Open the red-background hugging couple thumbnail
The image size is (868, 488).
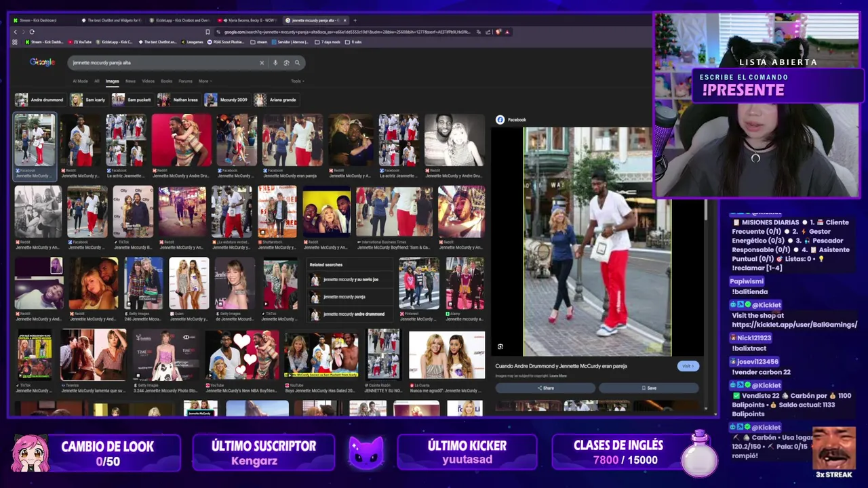(x=181, y=140)
